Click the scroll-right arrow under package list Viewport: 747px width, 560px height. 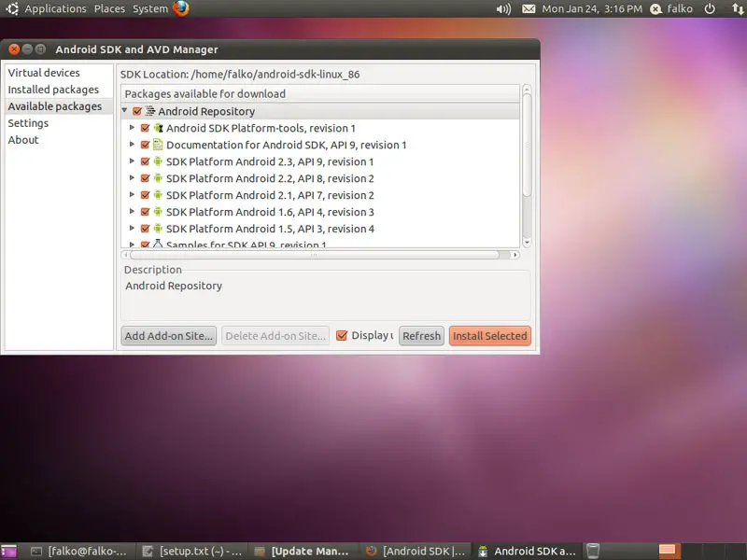click(x=515, y=255)
